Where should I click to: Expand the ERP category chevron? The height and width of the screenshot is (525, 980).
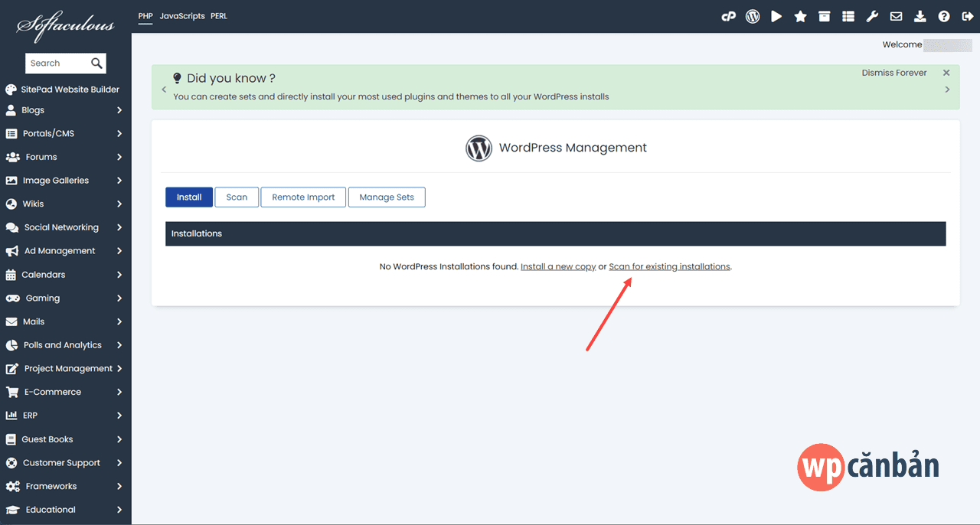[x=119, y=416]
